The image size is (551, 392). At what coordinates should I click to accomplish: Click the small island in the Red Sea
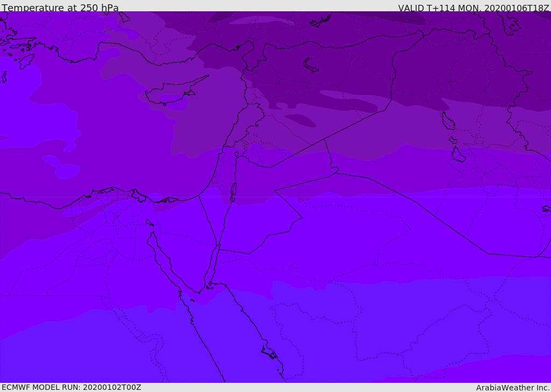(270, 352)
